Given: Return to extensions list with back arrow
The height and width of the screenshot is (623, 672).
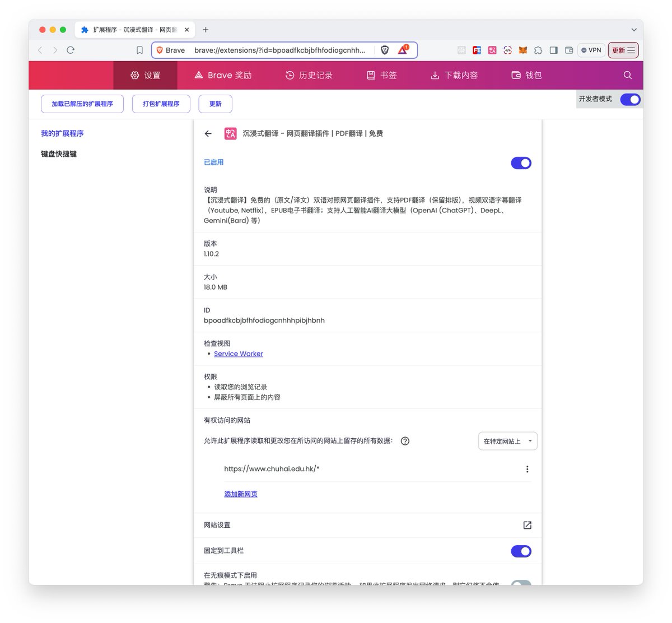Looking at the screenshot, I should point(208,133).
